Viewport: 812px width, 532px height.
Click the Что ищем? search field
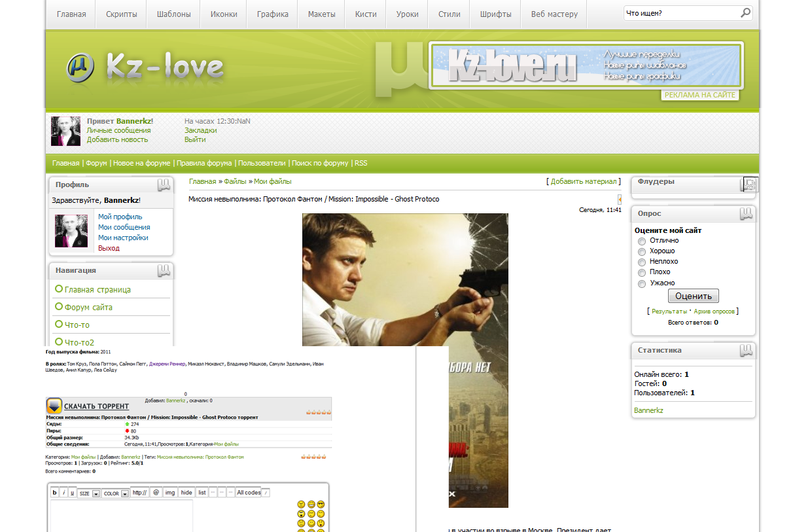coord(682,13)
